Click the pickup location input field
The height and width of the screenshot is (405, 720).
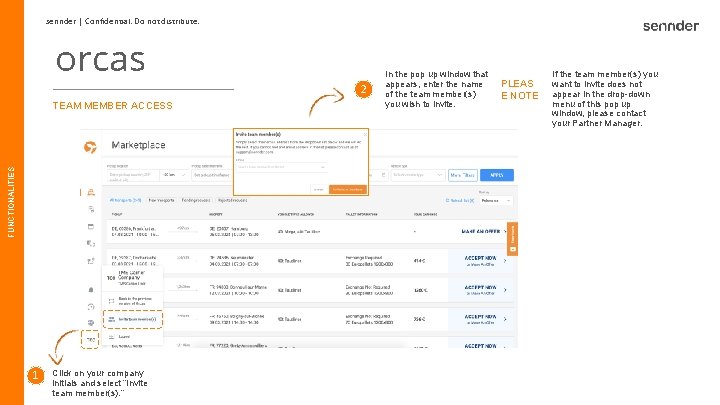pyautogui.click(x=133, y=175)
